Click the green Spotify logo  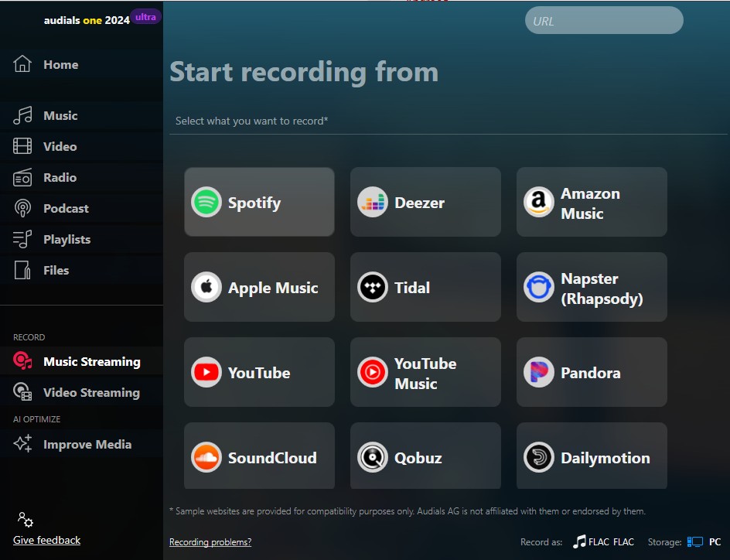tap(206, 202)
